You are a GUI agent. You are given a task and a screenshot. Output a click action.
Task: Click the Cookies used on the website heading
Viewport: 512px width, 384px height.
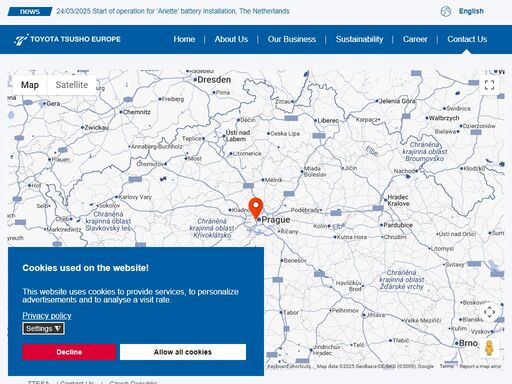tap(86, 268)
